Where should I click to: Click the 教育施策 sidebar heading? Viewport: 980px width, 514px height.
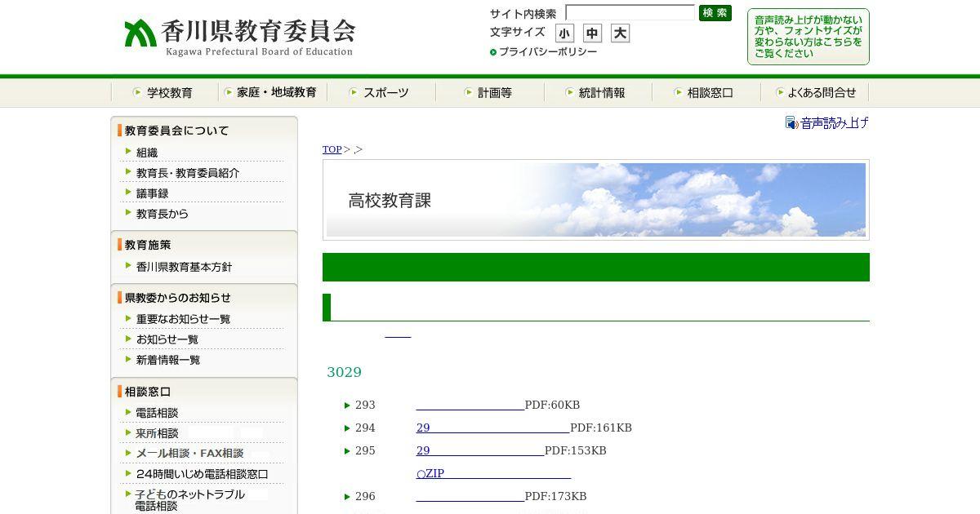[x=148, y=245]
